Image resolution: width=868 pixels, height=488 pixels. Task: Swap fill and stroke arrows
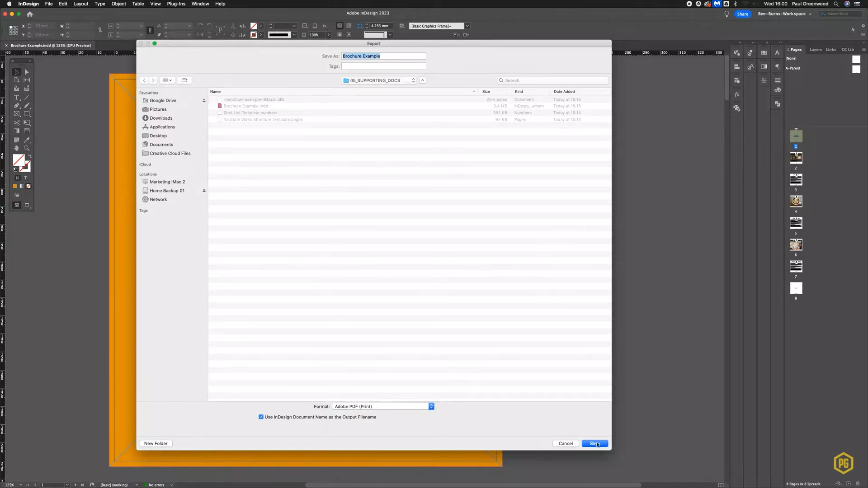pos(30,156)
